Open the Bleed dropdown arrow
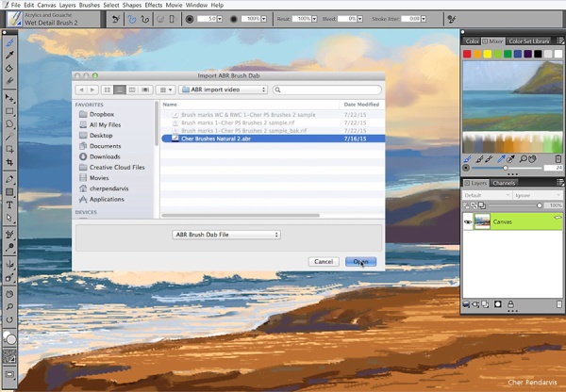The image size is (566, 392). click(360, 19)
